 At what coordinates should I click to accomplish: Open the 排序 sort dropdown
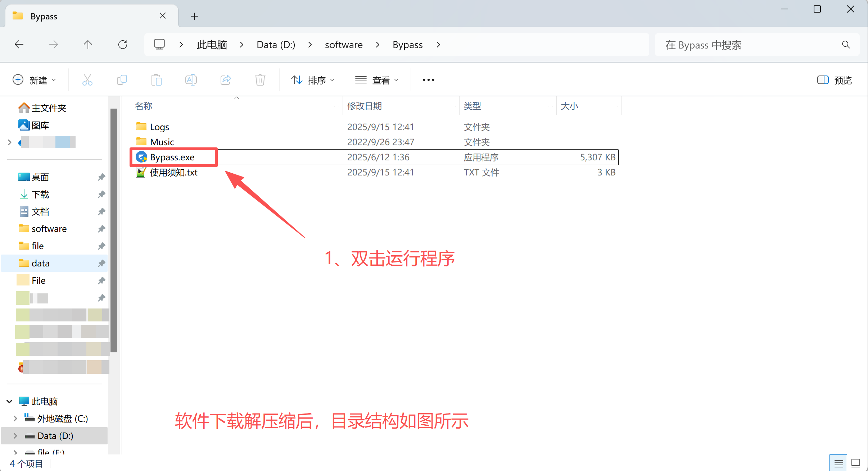[313, 80]
